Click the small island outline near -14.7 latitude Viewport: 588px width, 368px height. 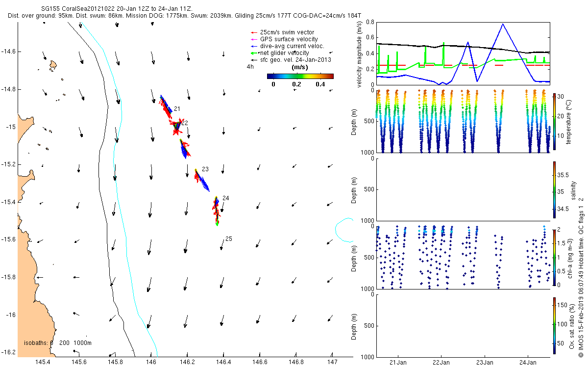53,65
